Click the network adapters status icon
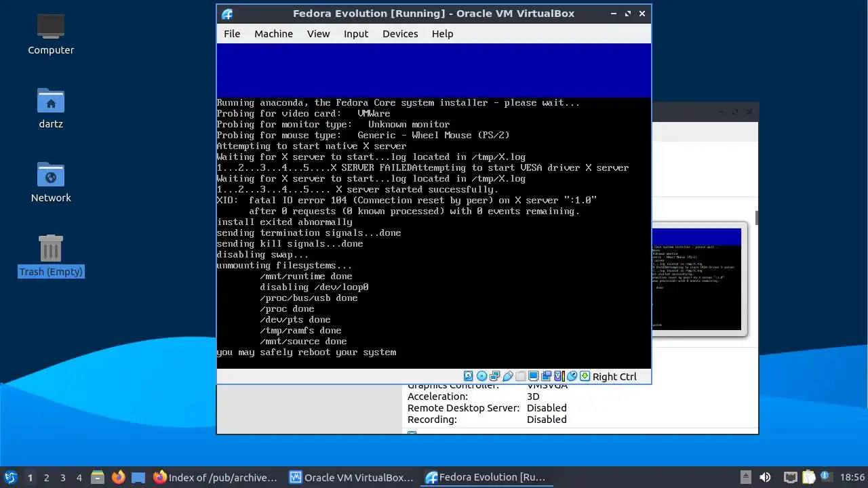The width and height of the screenshot is (868, 488). (x=494, y=376)
